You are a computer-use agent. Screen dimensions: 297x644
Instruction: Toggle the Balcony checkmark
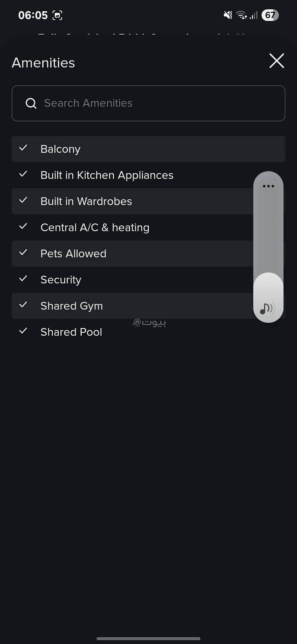click(x=23, y=148)
